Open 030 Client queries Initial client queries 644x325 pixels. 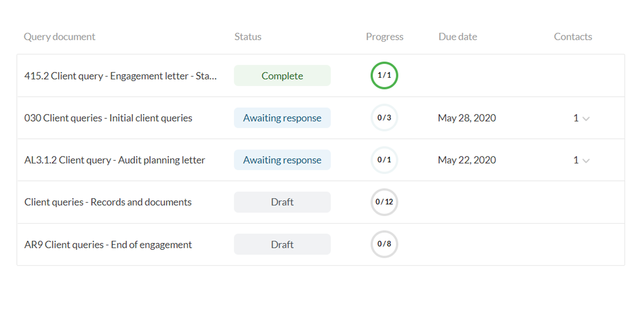(108, 118)
